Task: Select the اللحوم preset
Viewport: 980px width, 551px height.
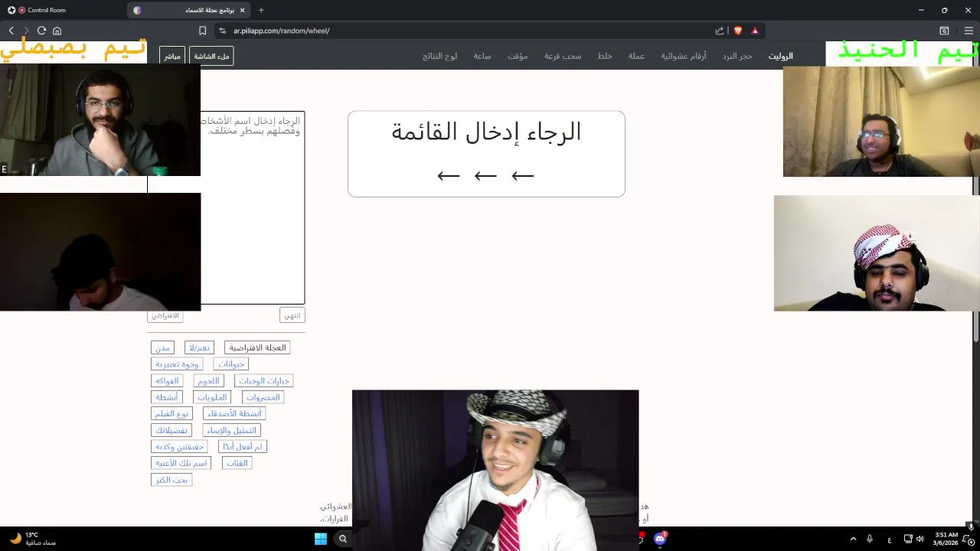Action: click(x=208, y=380)
